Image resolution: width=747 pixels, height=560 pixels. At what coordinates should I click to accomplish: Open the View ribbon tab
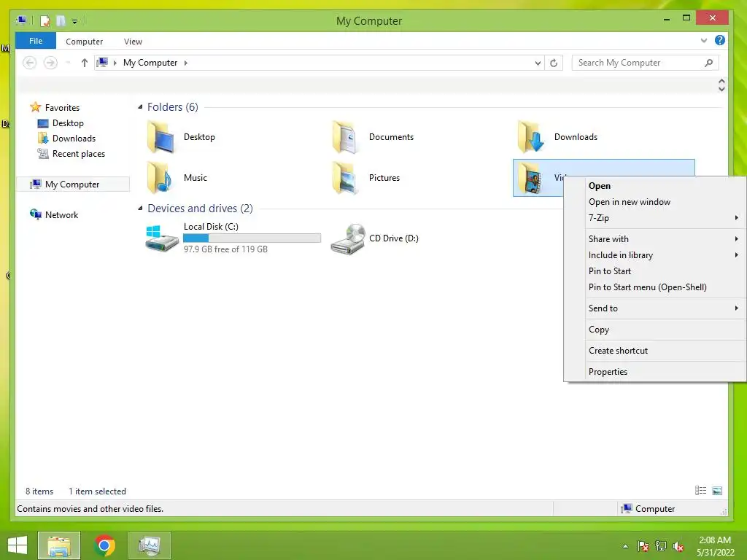tap(133, 42)
